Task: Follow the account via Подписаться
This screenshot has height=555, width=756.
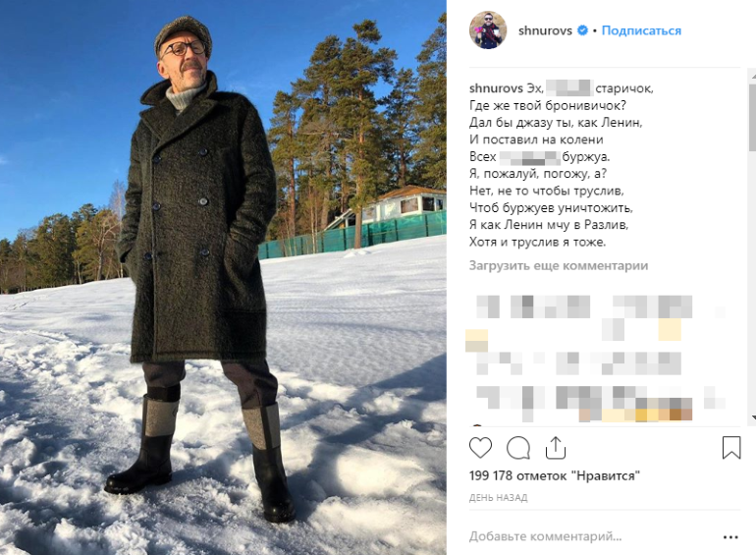Action: (641, 30)
